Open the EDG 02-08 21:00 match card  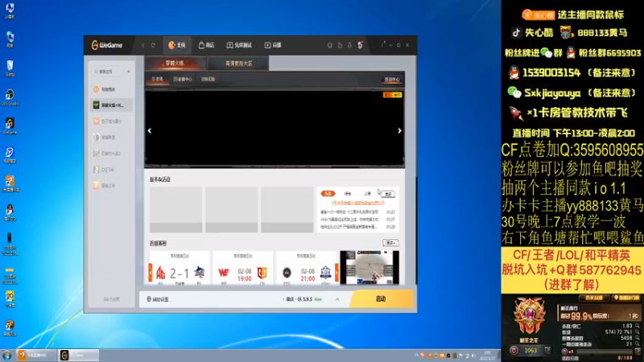(x=307, y=268)
